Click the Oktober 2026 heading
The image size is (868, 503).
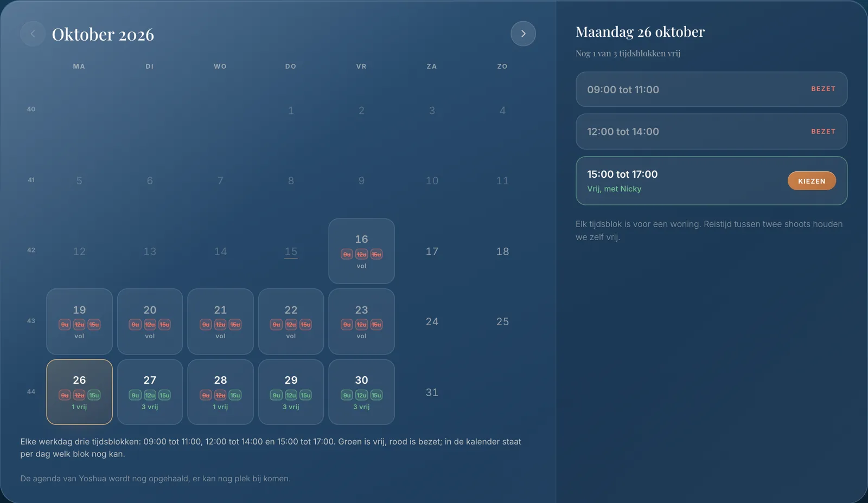(103, 34)
